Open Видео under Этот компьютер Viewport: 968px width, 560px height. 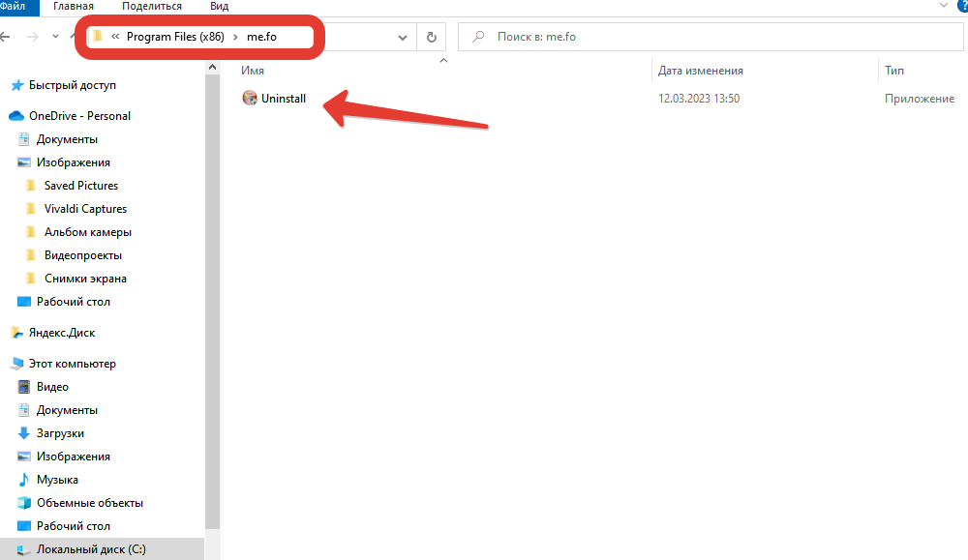(52, 387)
